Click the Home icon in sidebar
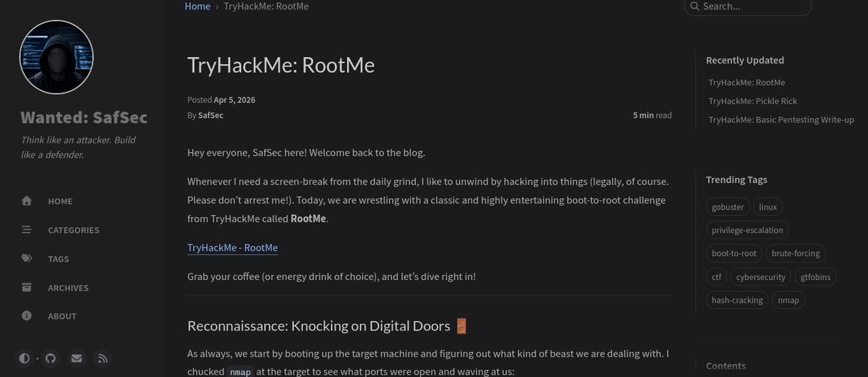The width and height of the screenshot is (868, 377). (x=27, y=201)
